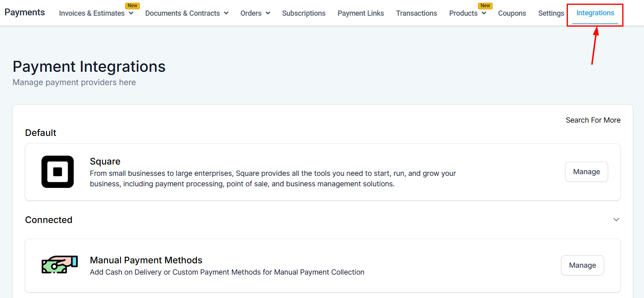
Task: Open the Invoices & Estimates dropdown
Action: click(96, 13)
